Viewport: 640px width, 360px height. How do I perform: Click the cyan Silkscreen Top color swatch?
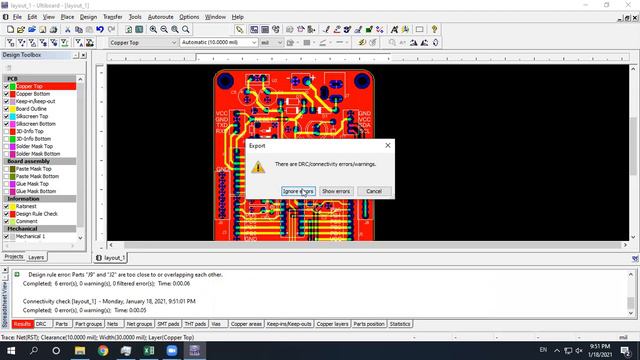click(x=13, y=116)
